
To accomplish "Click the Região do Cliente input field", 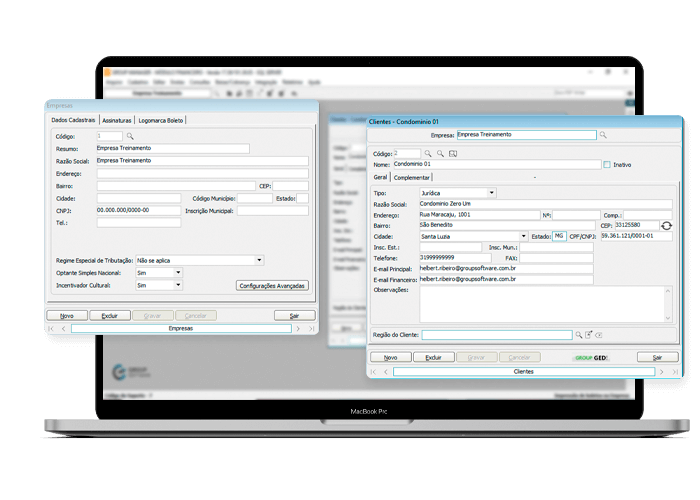I will point(497,335).
